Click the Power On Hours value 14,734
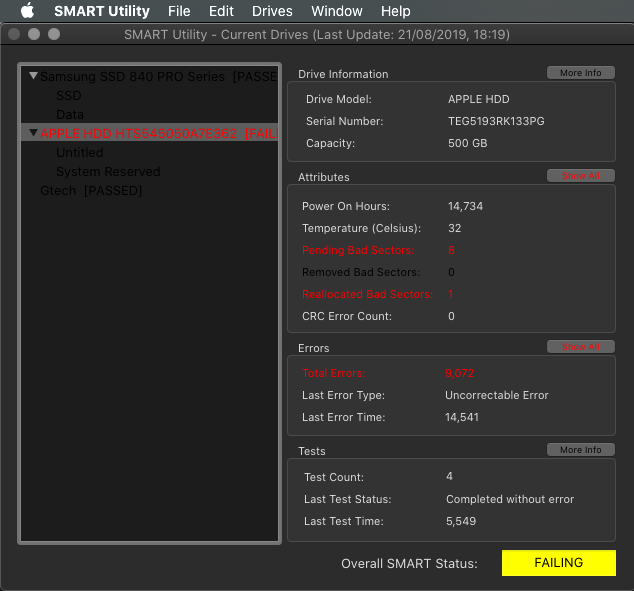The height and width of the screenshot is (591, 634). click(x=465, y=207)
